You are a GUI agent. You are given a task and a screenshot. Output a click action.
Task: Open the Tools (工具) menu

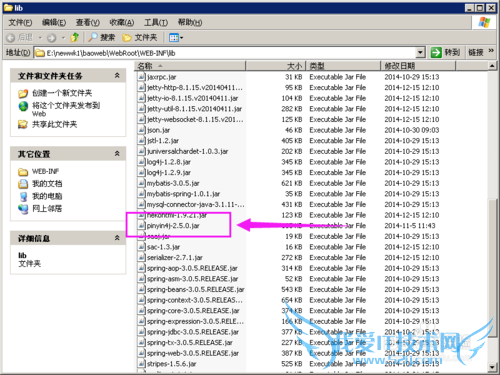(156, 22)
